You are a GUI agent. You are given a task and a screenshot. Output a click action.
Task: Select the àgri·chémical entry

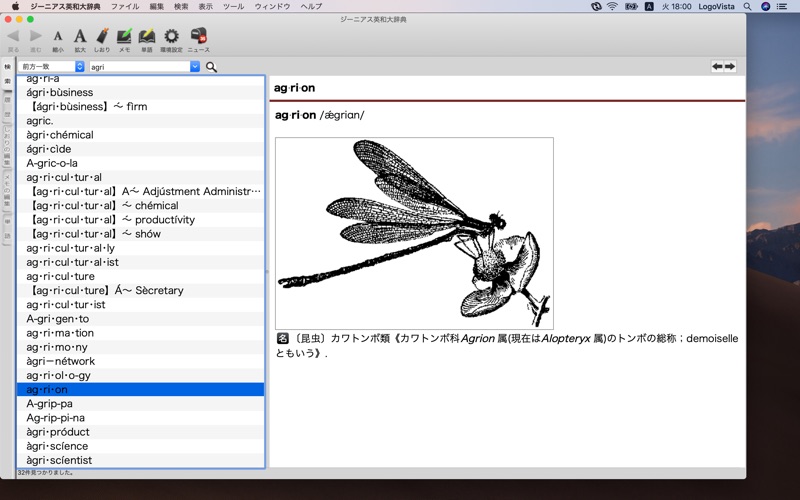coord(140,135)
